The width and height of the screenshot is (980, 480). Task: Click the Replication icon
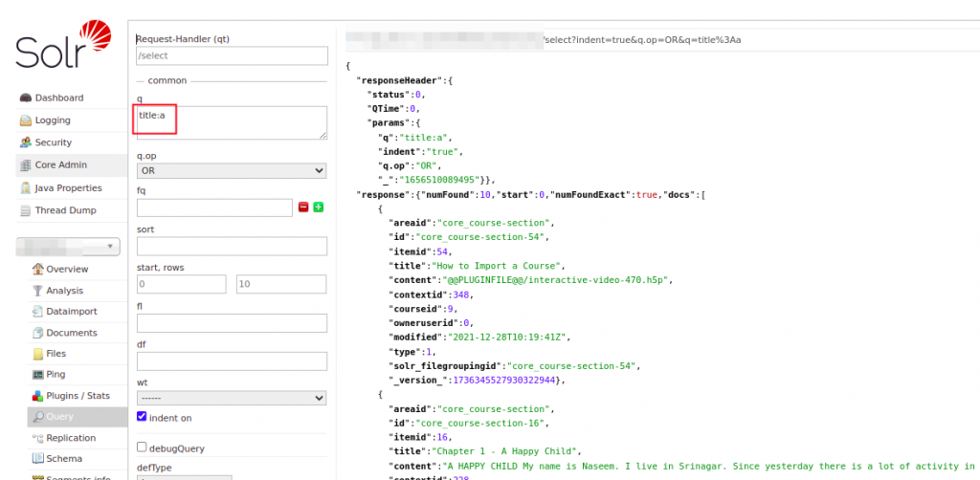point(37,438)
